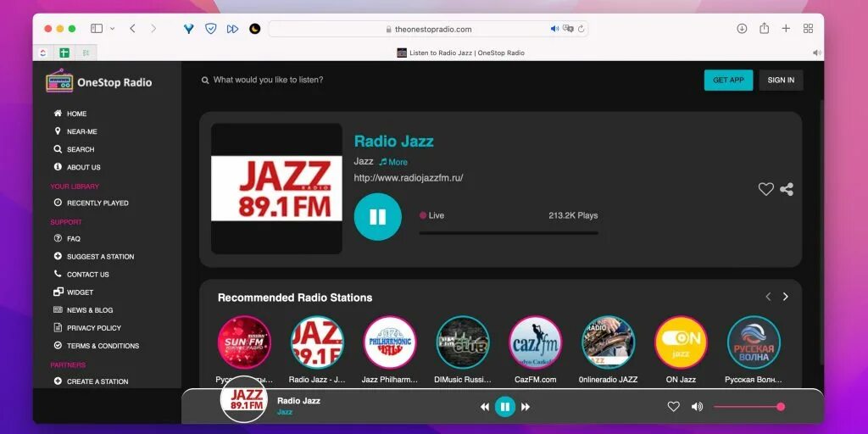
Task: Open the FAQ page
Action: click(67, 238)
